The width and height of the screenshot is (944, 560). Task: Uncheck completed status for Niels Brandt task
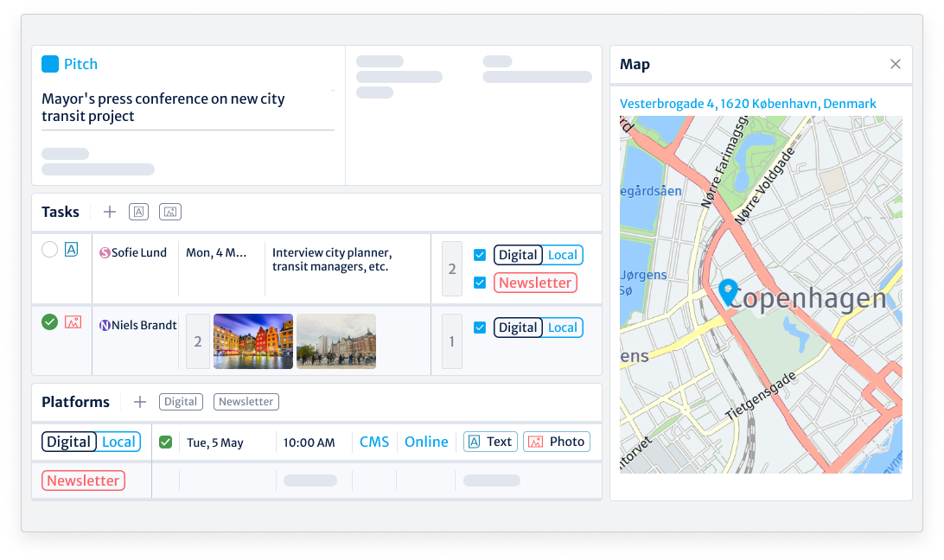(x=50, y=322)
